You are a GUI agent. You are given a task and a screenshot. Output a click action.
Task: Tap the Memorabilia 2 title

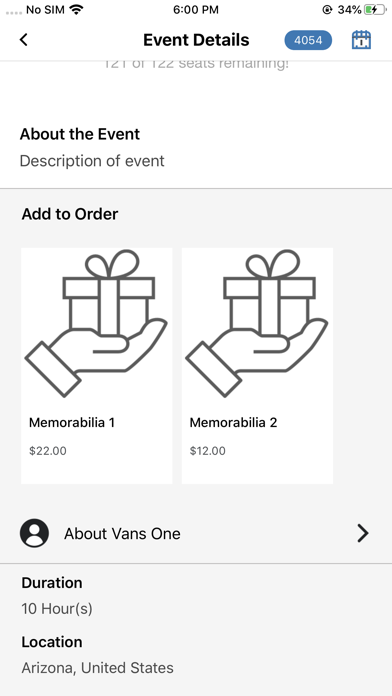[233, 423]
